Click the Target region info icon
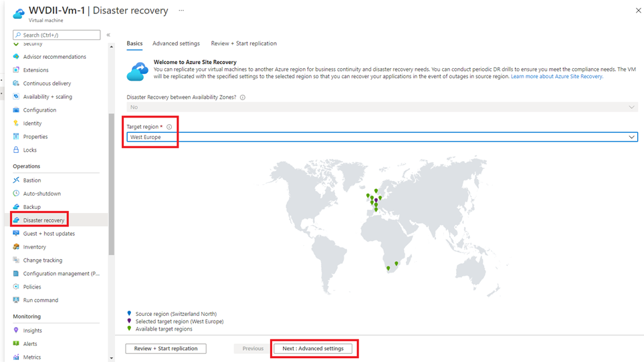 pyautogui.click(x=169, y=127)
